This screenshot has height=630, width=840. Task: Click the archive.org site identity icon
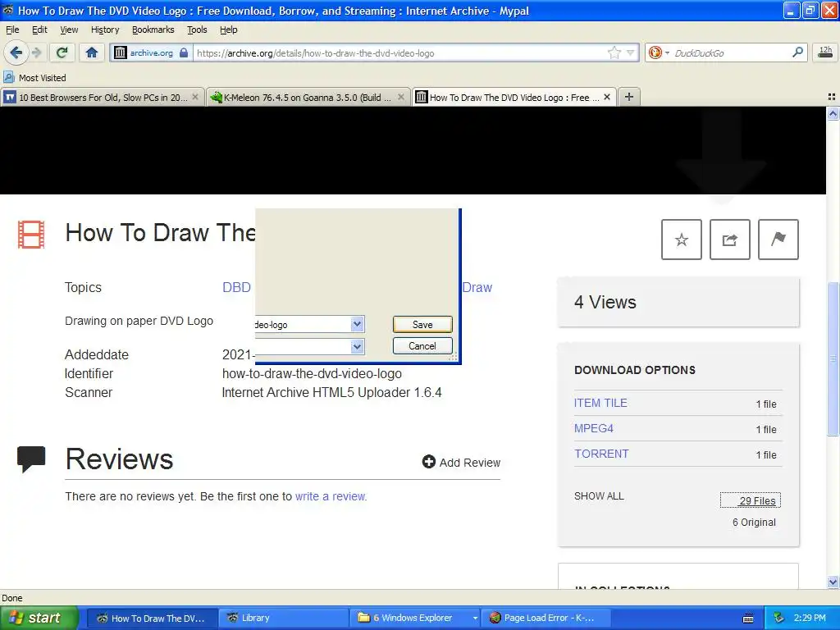coord(121,52)
